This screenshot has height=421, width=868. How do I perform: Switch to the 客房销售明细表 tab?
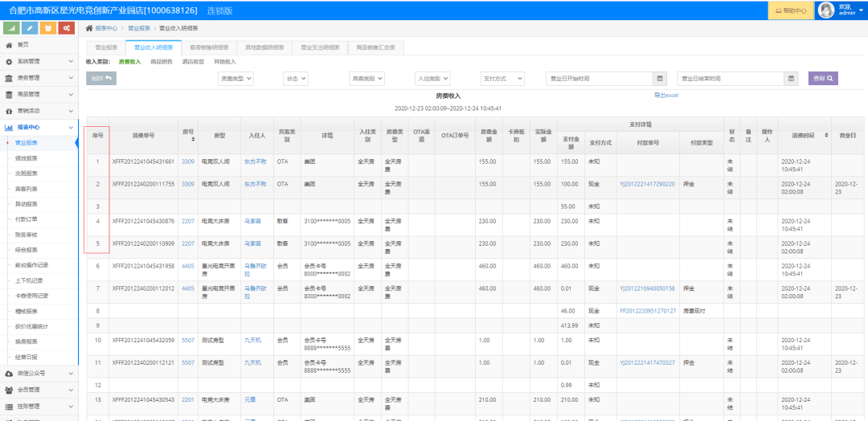pyautogui.click(x=209, y=47)
